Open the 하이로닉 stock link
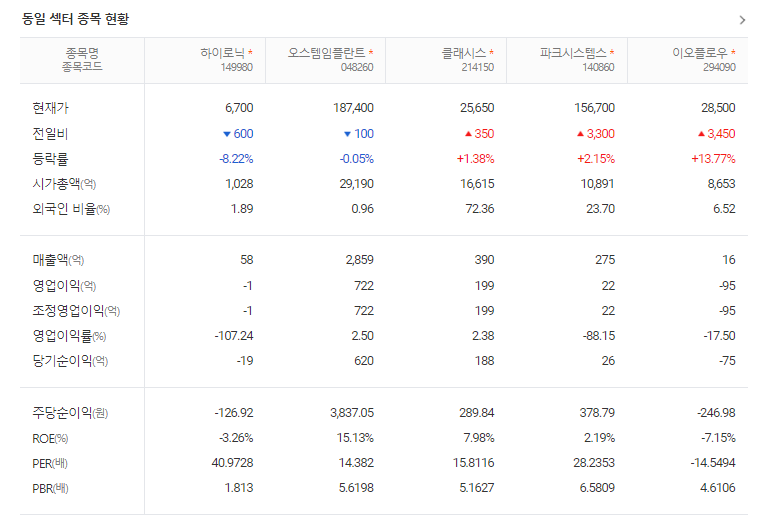762x517 pixels. coord(223,52)
